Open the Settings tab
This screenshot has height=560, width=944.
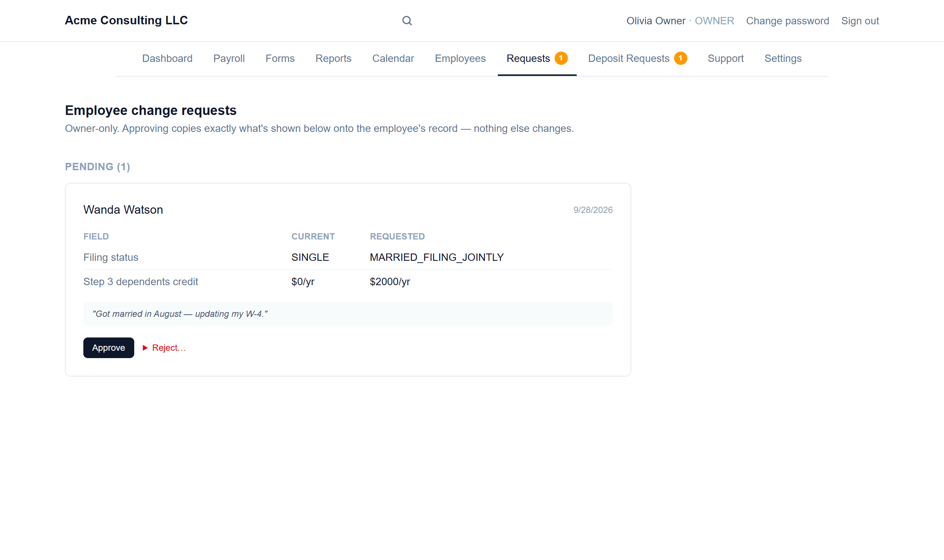coord(783,59)
